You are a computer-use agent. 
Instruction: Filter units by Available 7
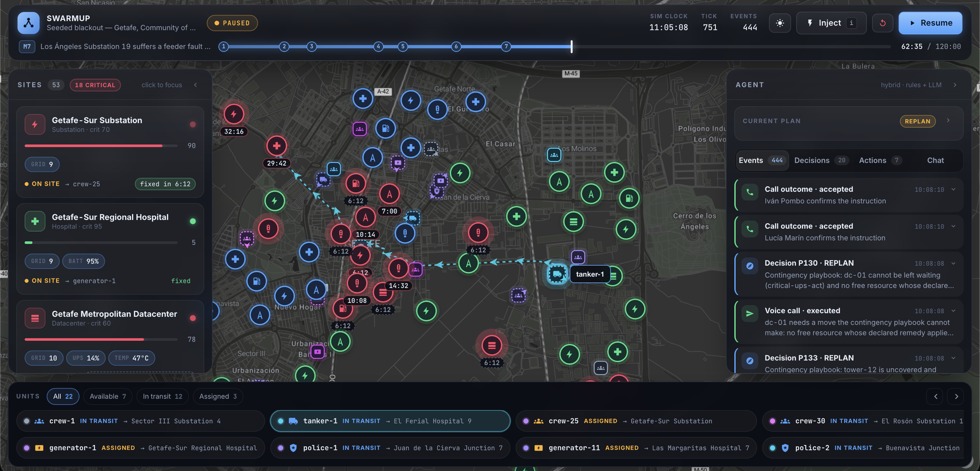[x=108, y=396]
